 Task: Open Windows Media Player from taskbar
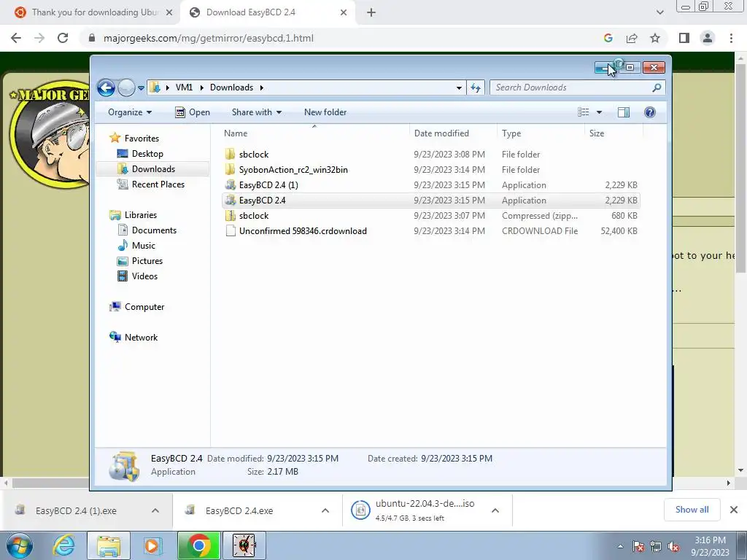tap(152, 545)
